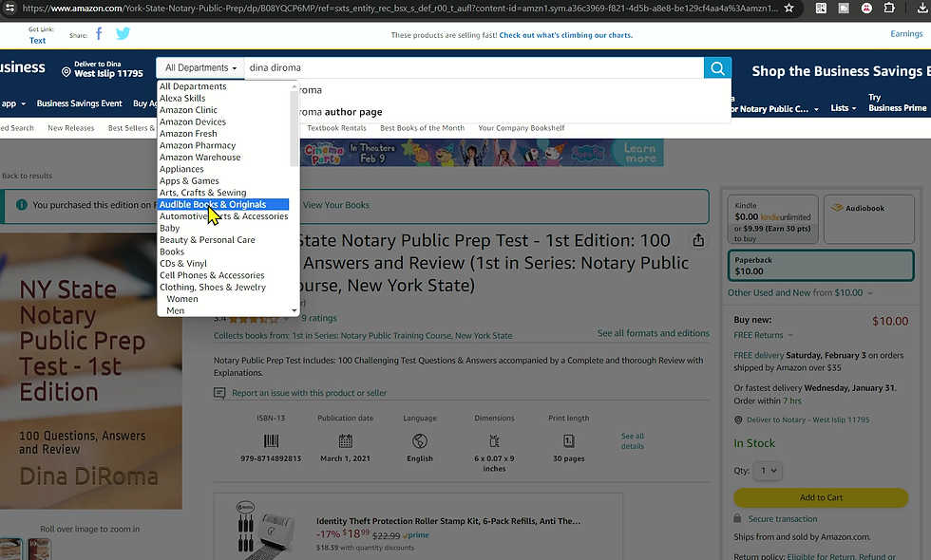Click the bookmark star in address bar
931x560 pixels.
(788, 9)
